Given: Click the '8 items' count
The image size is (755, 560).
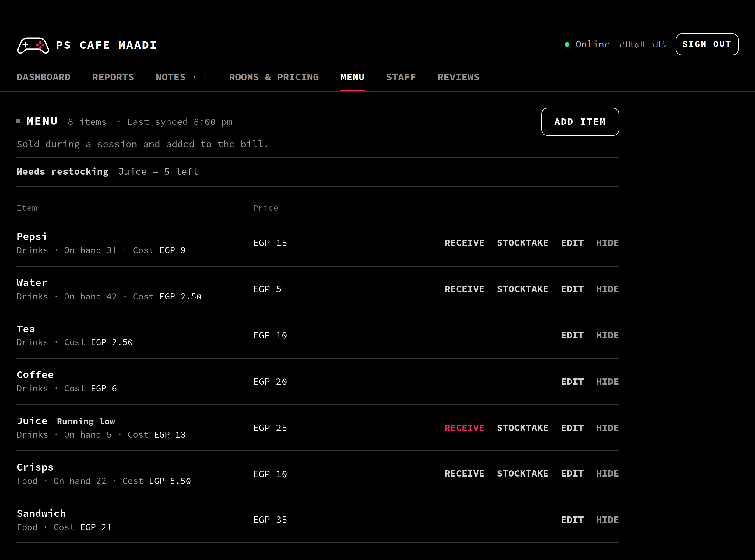Looking at the screenshot, I should click(87, 122).
